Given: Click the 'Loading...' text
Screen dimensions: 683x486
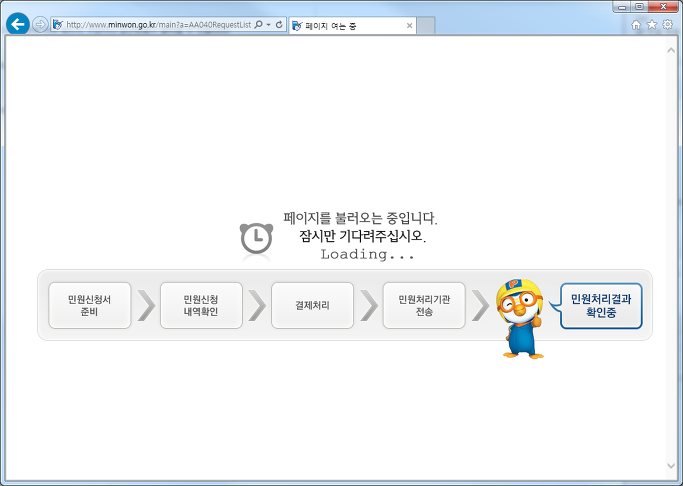Looking at the screenshot, I should (368, 254).
